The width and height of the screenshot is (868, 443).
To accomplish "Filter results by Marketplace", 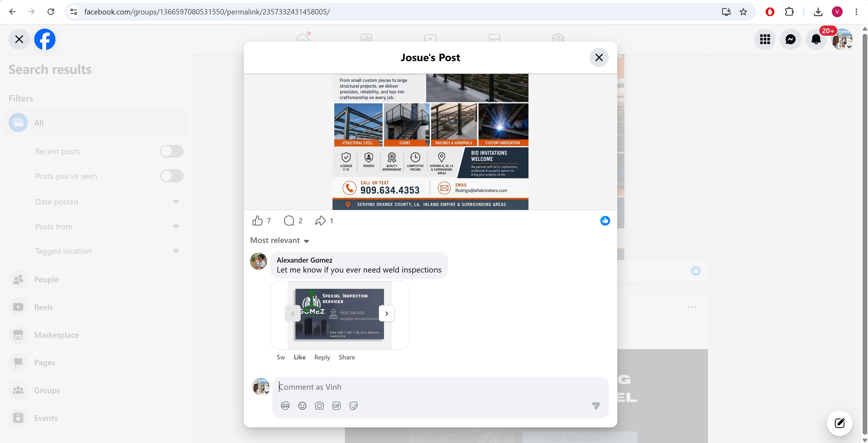I will [x=96, y=335].
